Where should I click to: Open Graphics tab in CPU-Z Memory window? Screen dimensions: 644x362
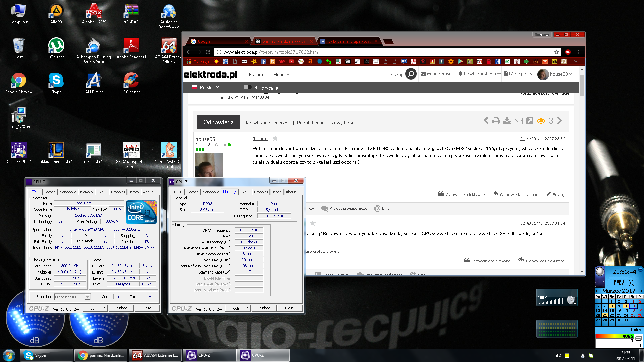[x=261, y=192]
